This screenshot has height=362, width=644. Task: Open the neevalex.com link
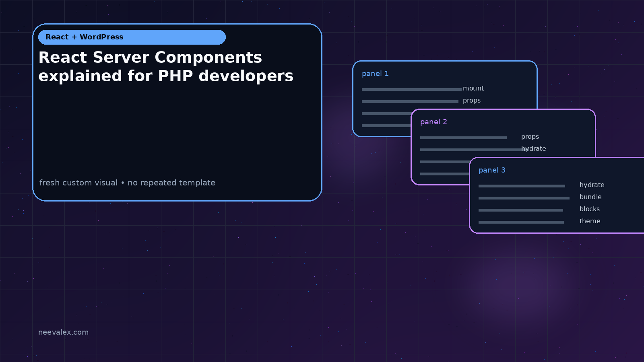tap(63, 332)
